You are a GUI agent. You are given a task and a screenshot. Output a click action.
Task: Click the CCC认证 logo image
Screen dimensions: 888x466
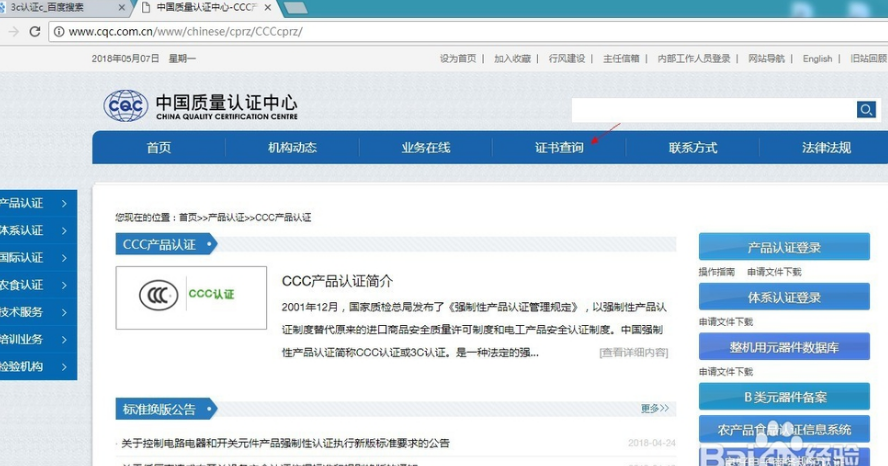[191, 297]
